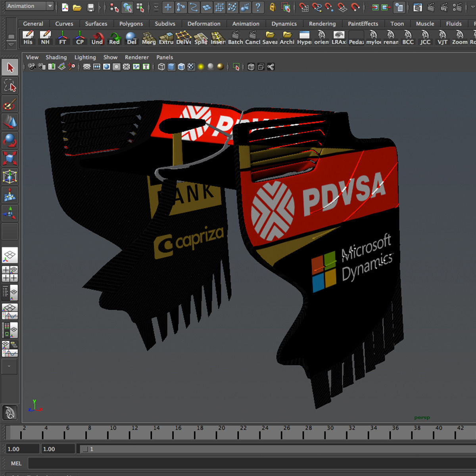Click the range start time field
476x476 pixels.
click(22, 449)
